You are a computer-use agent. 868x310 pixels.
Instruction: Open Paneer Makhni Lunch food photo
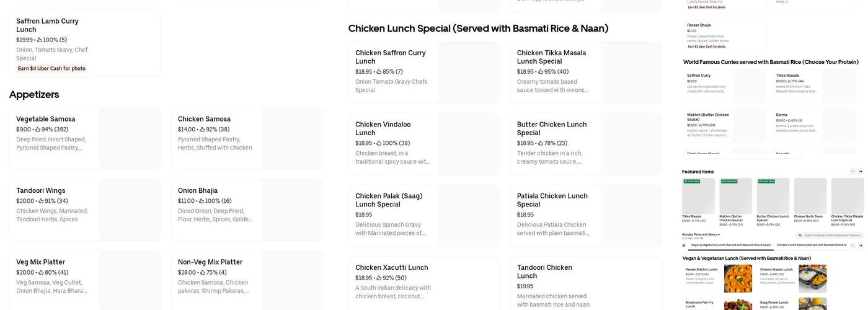738,278
